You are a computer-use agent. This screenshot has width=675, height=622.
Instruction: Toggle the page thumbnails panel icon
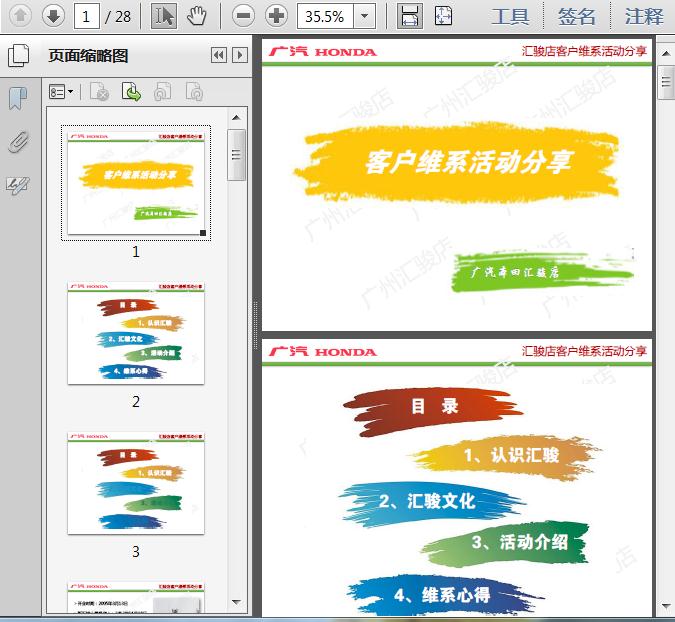coord(18,56)
